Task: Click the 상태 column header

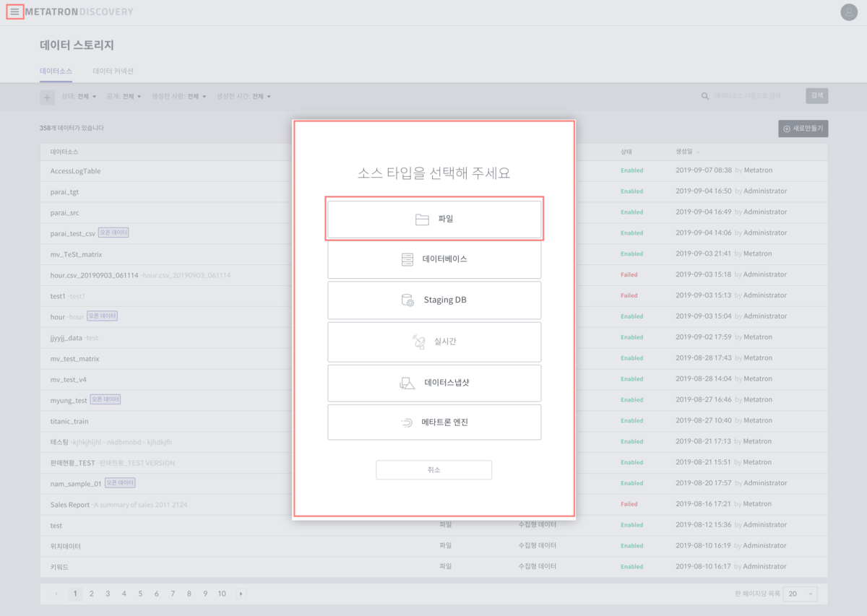Action: pyautogui.click(x=626, y=152)
